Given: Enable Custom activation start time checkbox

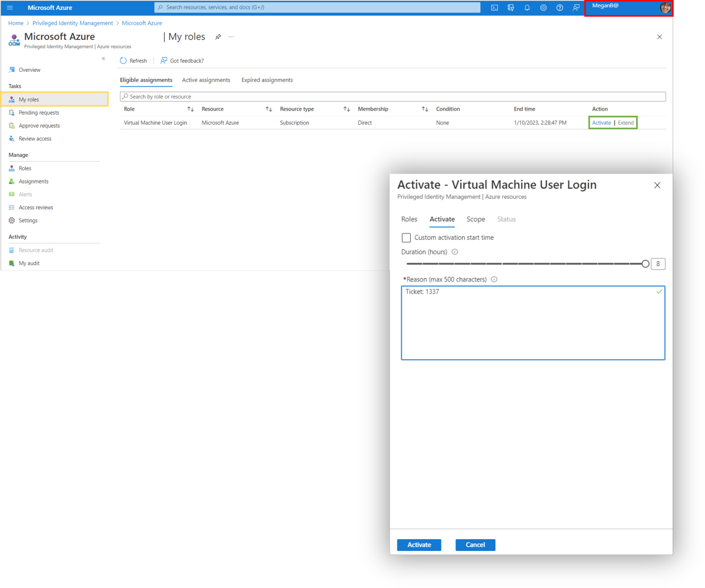Looking at the screenshot, I should tap(406, 238).
